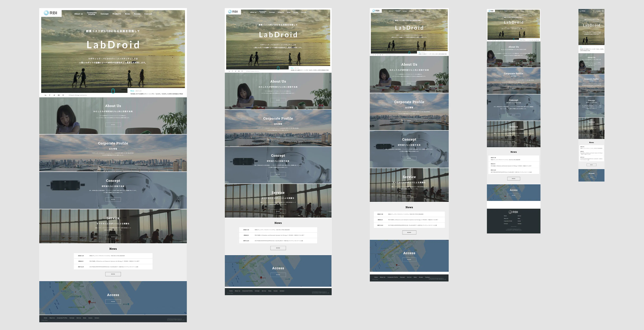Click the red map pin in the leftmost mockup's Access map
Screen dimensions: 644x330
(90, 302)
